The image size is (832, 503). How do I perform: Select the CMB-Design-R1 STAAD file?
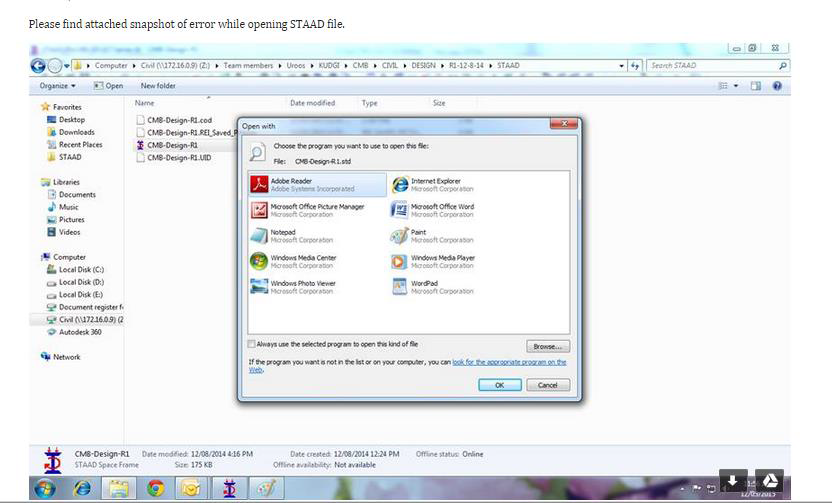(167, 145)
